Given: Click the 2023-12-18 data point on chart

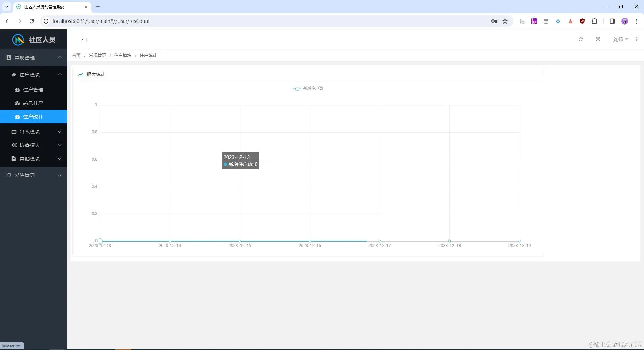Looking at the screenshot, I should pos(450,241).
